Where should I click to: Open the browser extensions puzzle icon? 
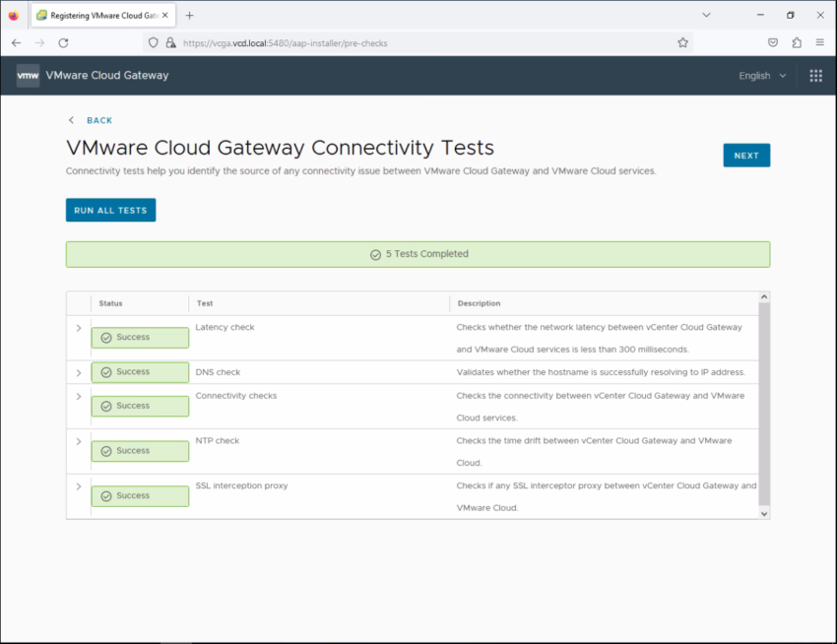coord(797,42)
